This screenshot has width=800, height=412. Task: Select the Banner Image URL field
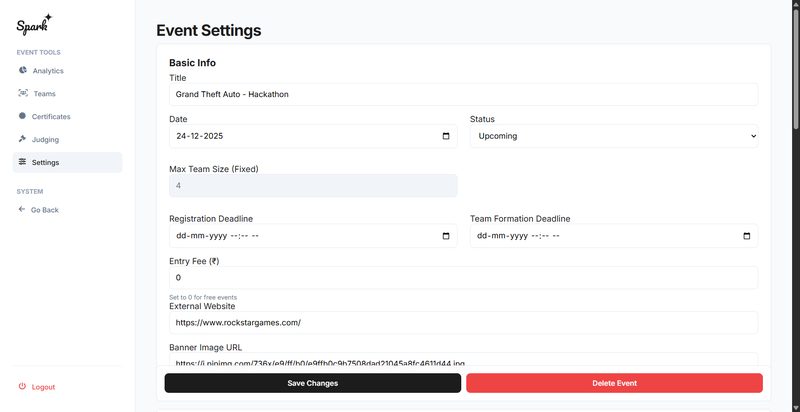click(x=463, y=361)
